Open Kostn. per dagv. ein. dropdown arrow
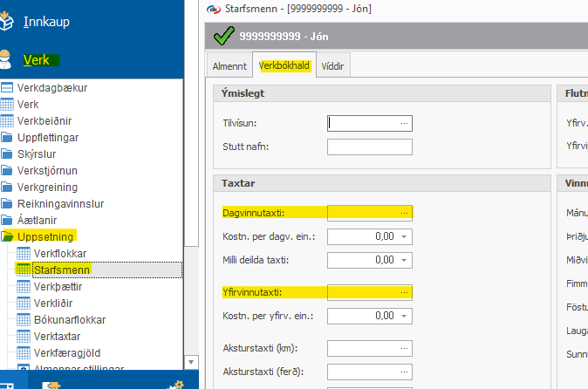Viewport: 588px width, 389px height. (x=405, y=236)
